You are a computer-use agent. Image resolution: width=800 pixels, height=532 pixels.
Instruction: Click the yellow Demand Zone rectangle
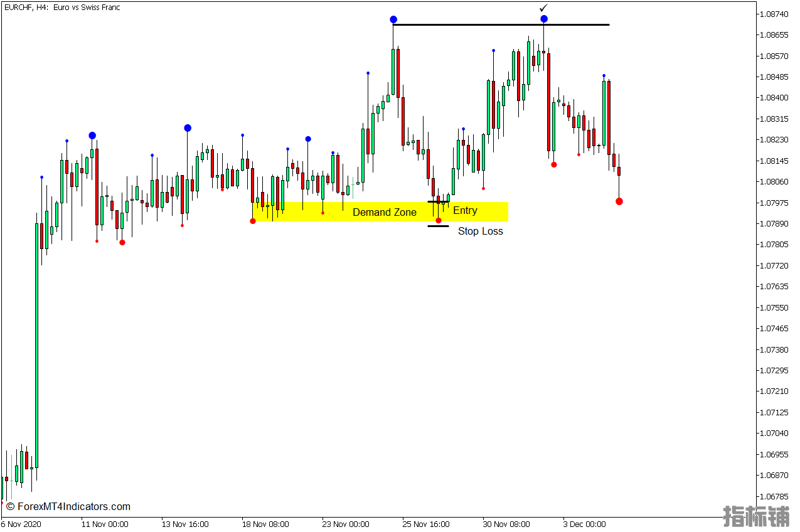tap(314, 211)
